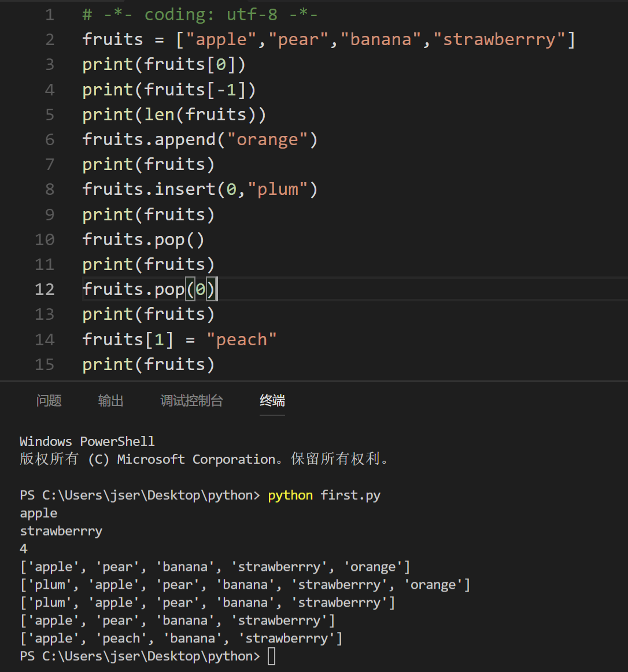Image resolution: width=628 pixels, height=672 pixels.
Task: Click fruits.pop() on line 10
Action: pyautogui.click(x=143, y=239)
